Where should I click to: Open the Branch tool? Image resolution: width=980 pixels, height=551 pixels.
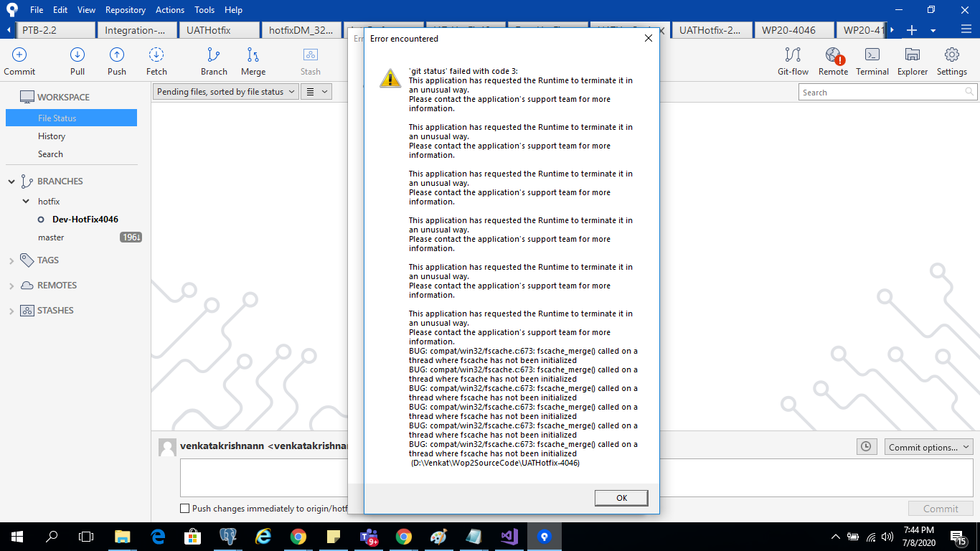point(214,61)
